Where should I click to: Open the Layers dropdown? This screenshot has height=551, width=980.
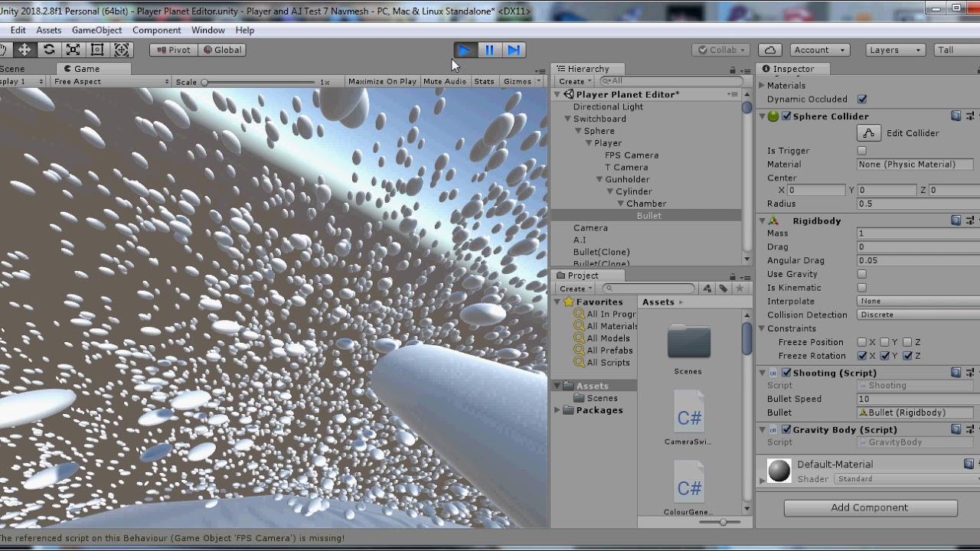click(x=894, y=49)
